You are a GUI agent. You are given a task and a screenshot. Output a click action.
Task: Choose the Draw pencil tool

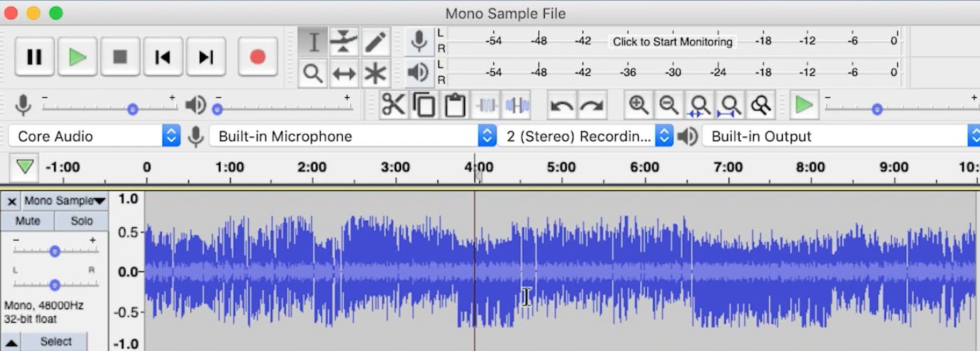376,41
